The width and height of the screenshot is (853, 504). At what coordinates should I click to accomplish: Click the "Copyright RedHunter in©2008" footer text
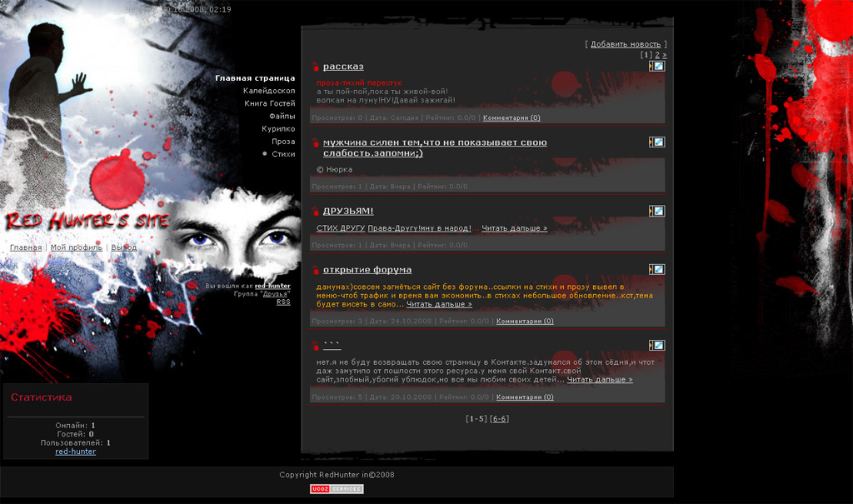click(x=337, y=475)
